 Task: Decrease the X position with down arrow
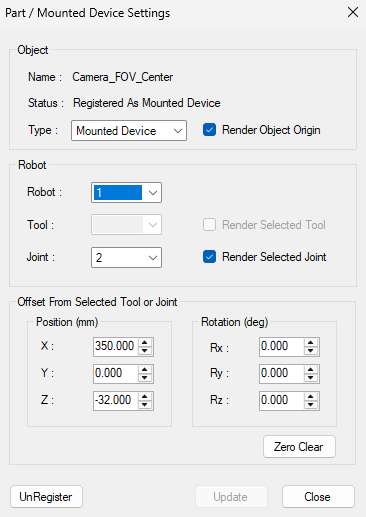pos(145,351)
